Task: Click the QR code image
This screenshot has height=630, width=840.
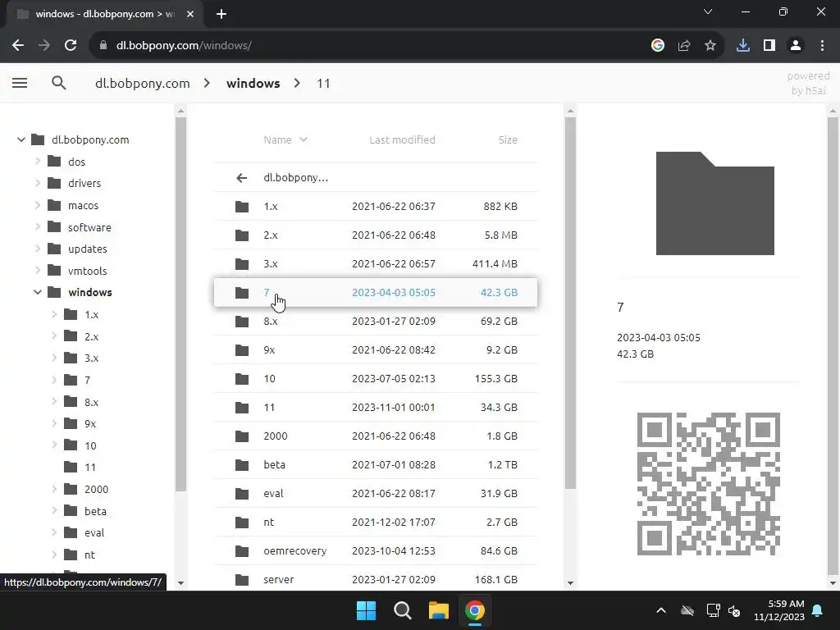Action: tap(708, 484)
